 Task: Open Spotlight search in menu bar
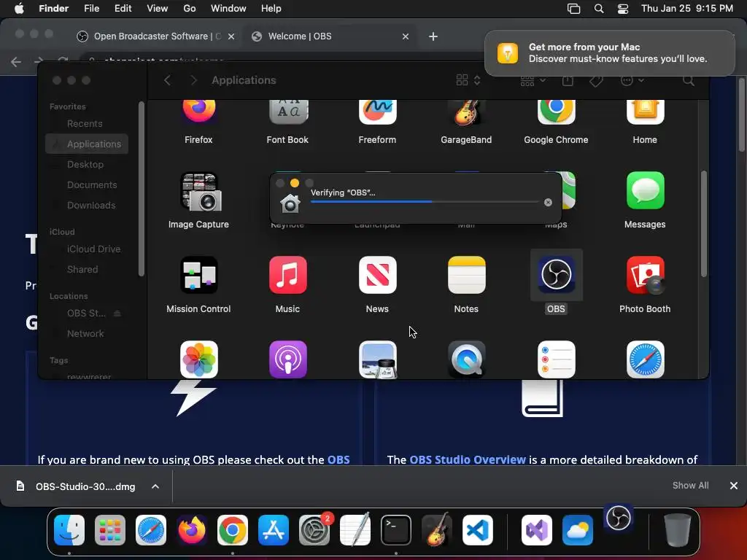pyautogui.click(x=599, y=9)
